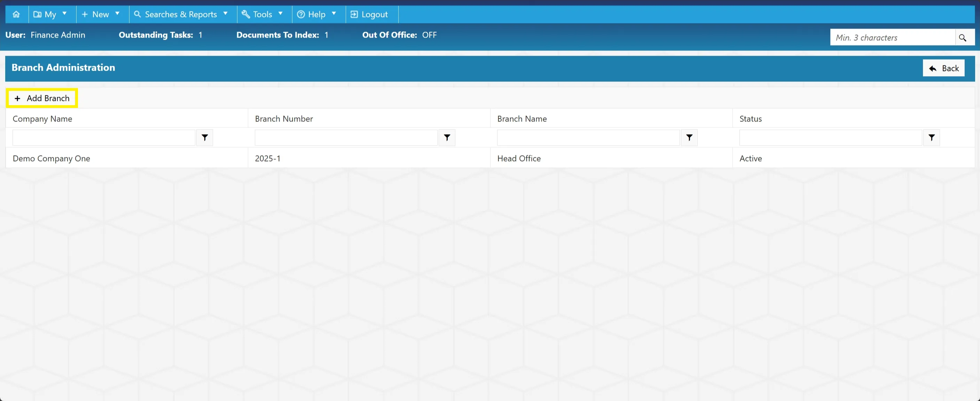This screenshot has height=401, width=980.
Task: Click the Documents To Index count
Action: (x=327, y=35)
